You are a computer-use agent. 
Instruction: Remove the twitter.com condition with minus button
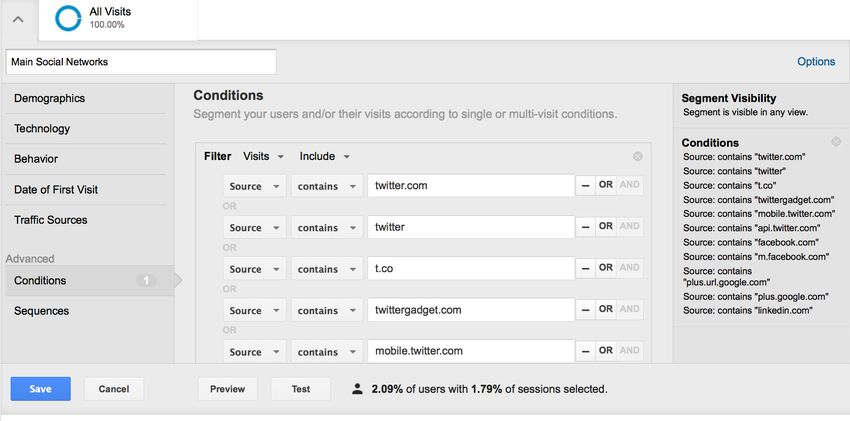click(x=585, y=185)
